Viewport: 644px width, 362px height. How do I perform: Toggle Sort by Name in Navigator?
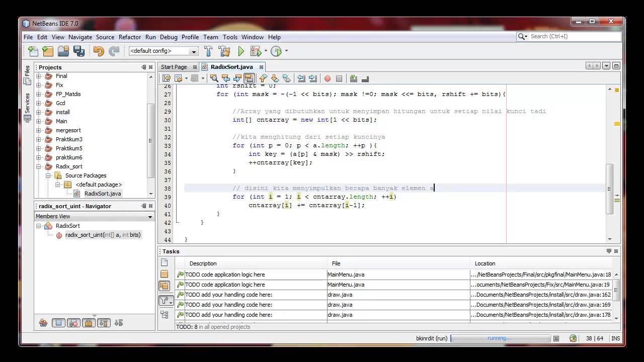104,323
